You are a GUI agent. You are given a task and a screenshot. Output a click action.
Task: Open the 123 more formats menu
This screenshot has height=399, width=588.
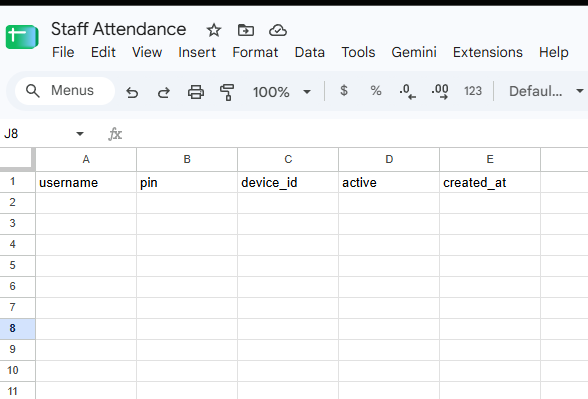tap(472, 91)
